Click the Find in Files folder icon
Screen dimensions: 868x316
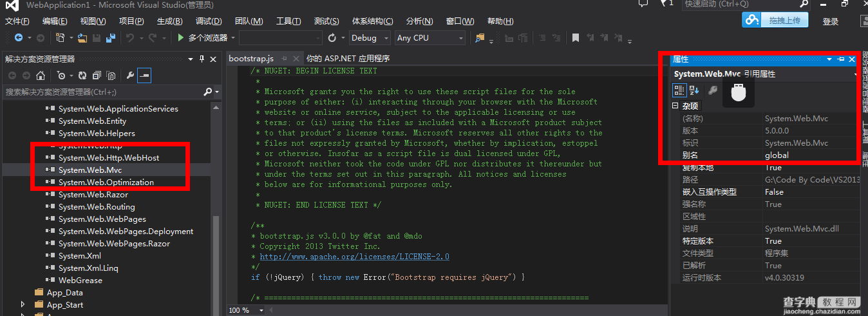point(480,38)
